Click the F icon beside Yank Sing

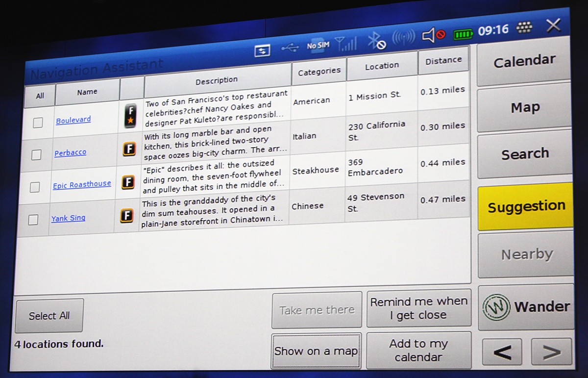tap(126, 216)
